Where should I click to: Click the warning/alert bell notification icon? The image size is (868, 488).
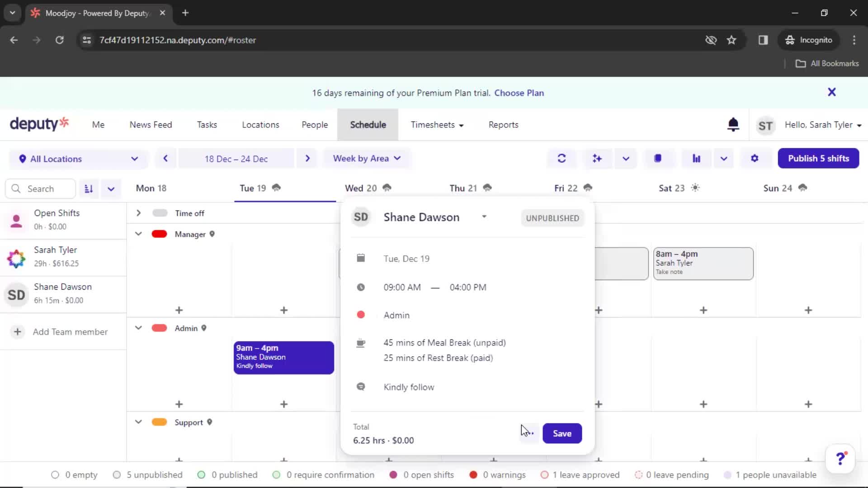click(733, 125)
